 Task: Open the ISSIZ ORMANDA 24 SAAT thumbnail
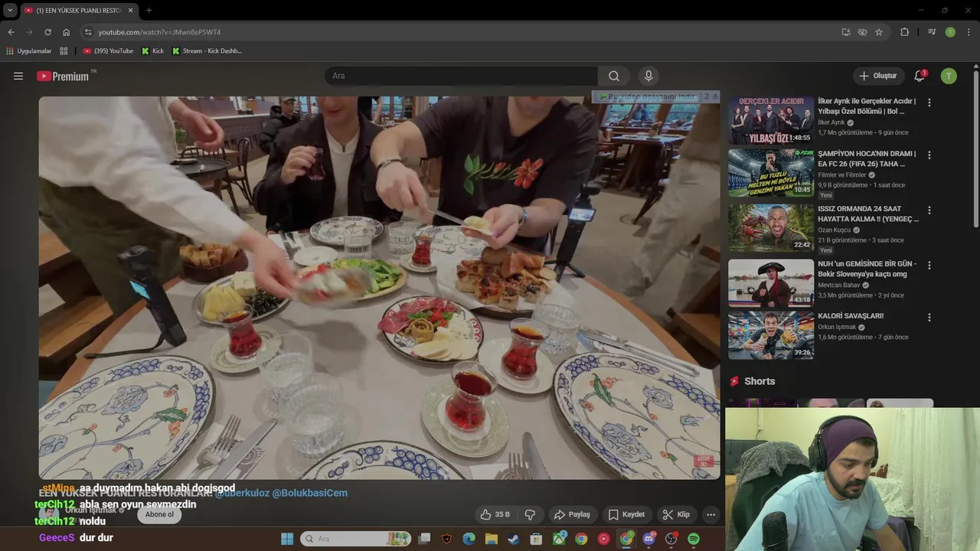(x=771, y=227)
